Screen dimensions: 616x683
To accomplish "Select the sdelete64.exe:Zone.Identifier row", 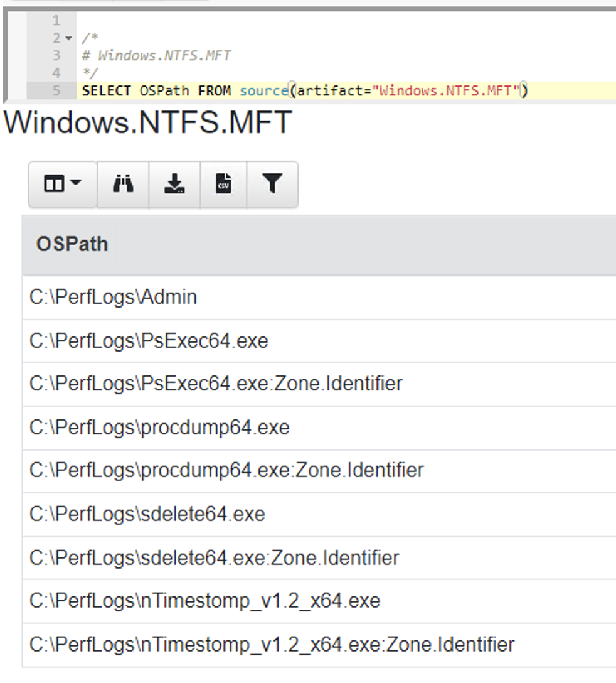I will [319, 558].
